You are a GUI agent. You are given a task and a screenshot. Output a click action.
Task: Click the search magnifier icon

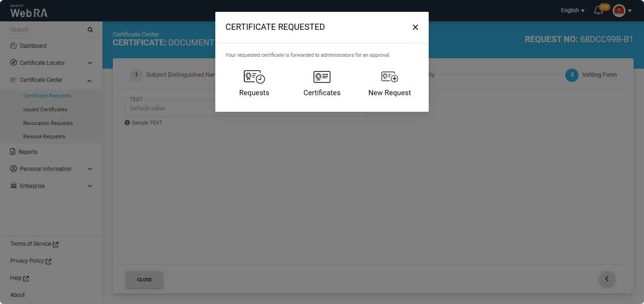(91, 30)
